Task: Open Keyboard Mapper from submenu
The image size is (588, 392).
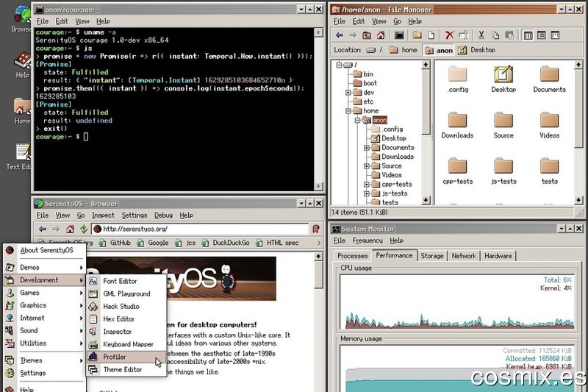Action: pyautogui.click(x=126, y=344)
